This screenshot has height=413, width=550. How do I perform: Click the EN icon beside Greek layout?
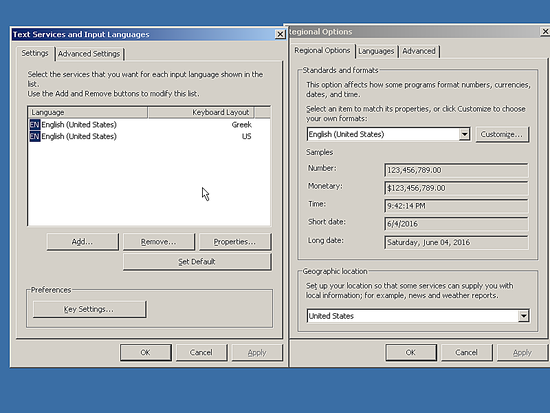35,125
